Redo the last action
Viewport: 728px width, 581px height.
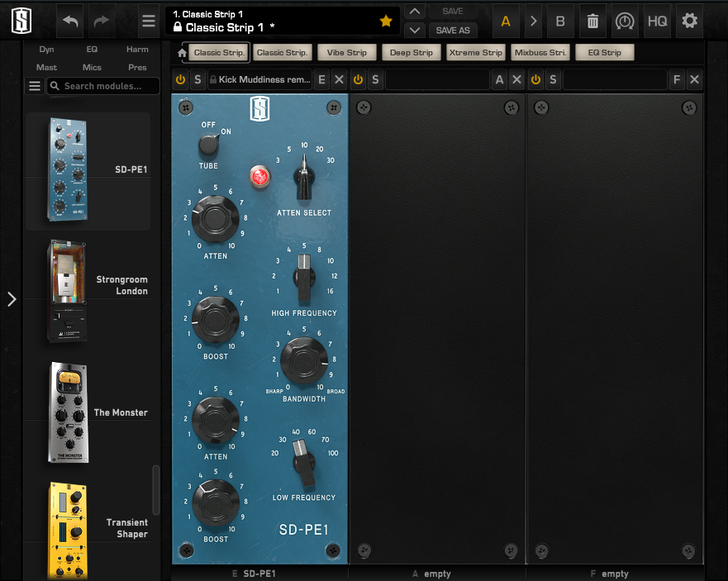coord(102,21)
